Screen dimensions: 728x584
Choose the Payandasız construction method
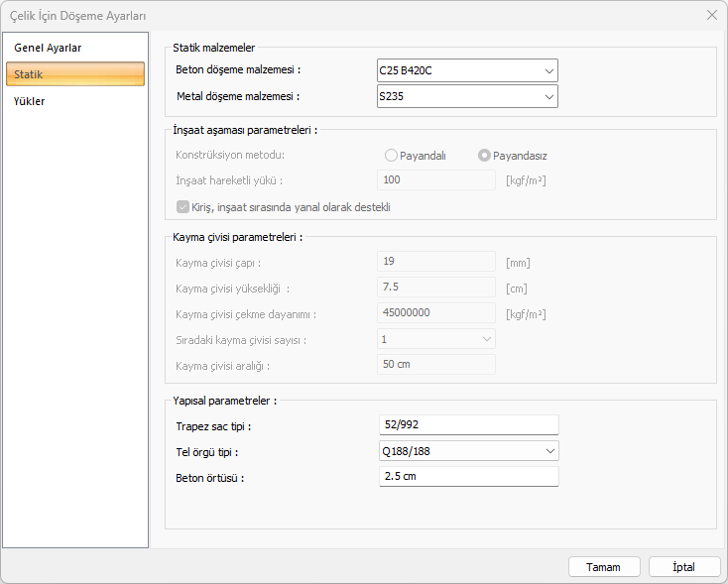pos(484,156)
